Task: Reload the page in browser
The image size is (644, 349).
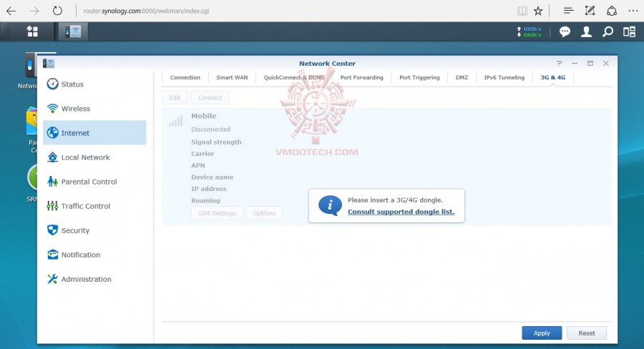Action: tap(57, 11)
